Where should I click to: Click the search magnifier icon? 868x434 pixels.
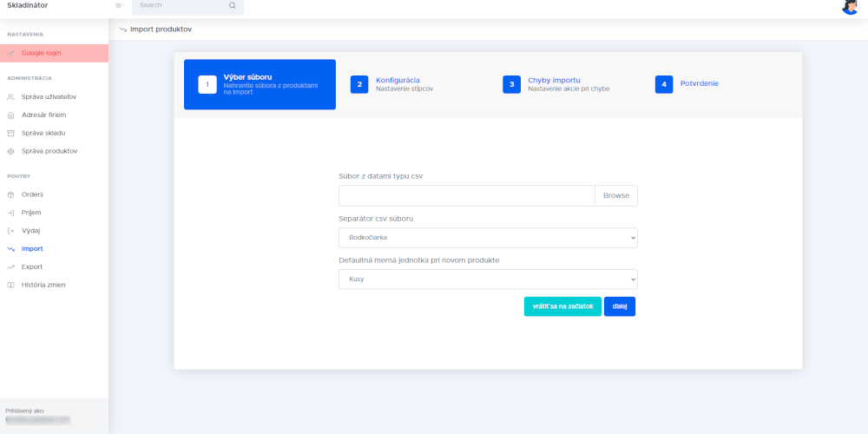tap(232, 5)
